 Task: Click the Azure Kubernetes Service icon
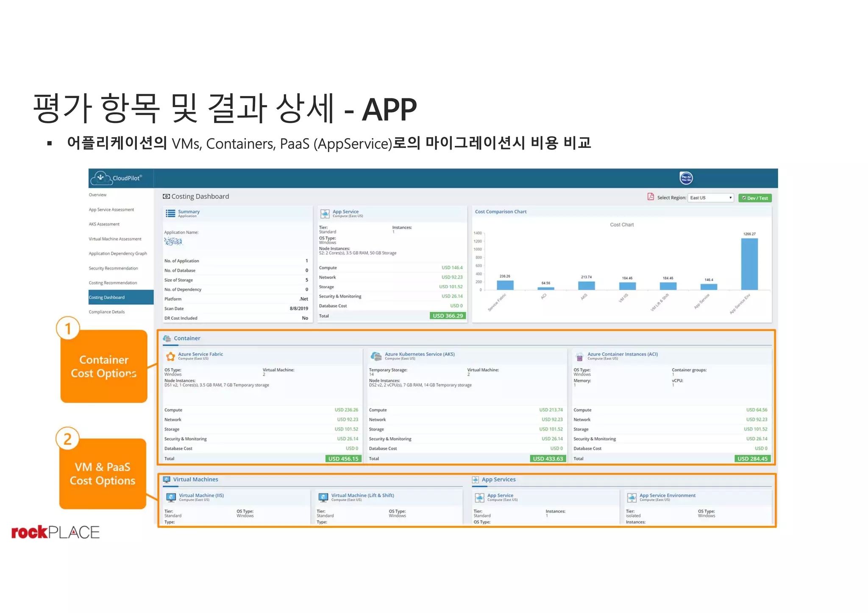click(376, 356)
